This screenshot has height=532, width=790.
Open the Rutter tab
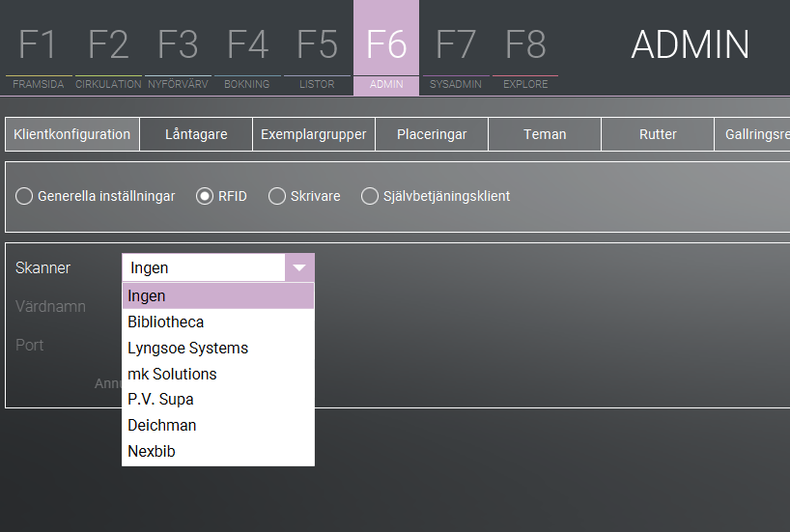658,134
